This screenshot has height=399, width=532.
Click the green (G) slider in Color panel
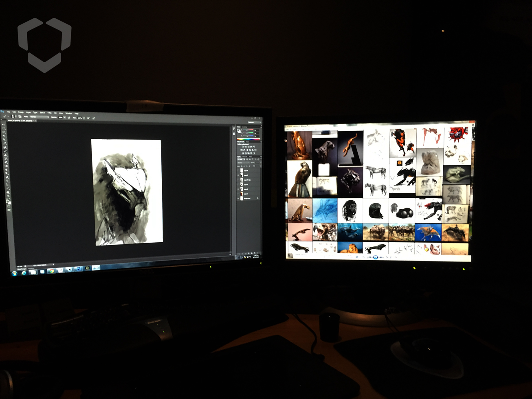point(248,133)
